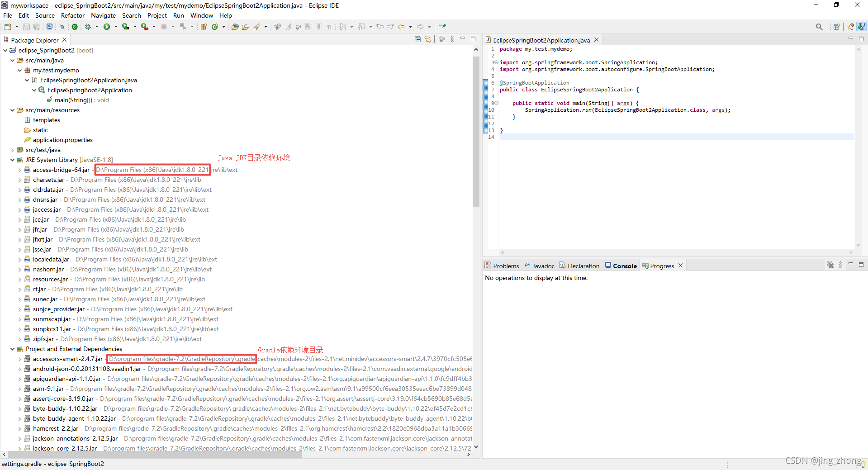Switch to the Javadoc tab
868x470 pixels.
point(540,266)
